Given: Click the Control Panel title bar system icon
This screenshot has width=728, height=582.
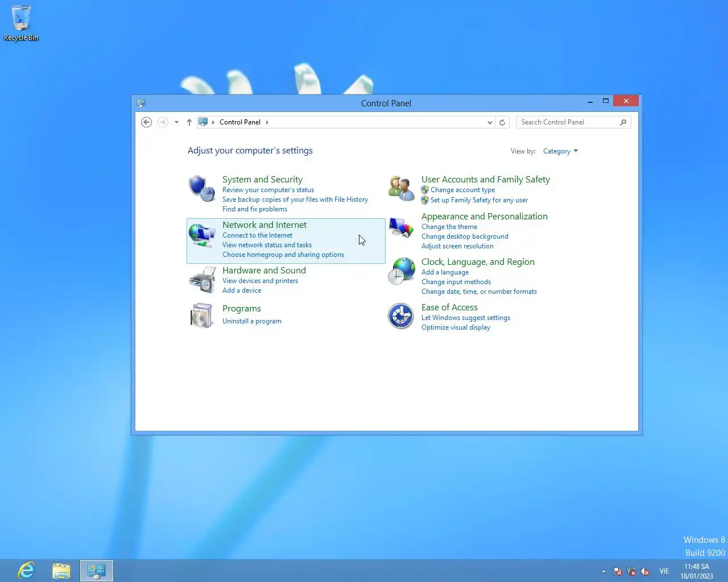Looking at the screenshot, I should (x=141, y=103).
